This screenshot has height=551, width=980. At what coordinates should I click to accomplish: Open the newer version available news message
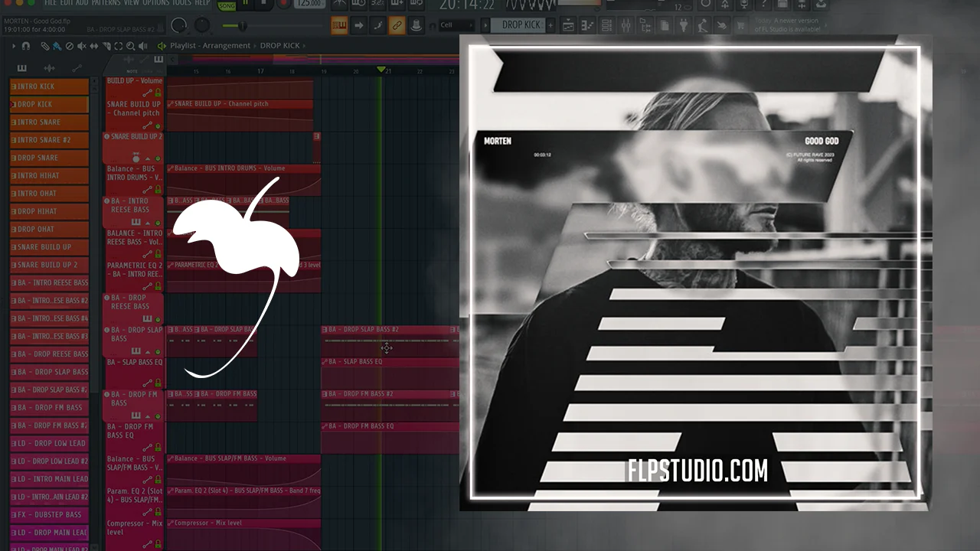click(787, 25)
